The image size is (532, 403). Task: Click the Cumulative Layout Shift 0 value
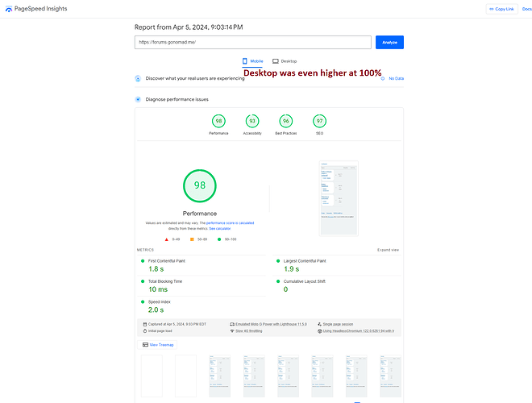[x=285, y=289]
